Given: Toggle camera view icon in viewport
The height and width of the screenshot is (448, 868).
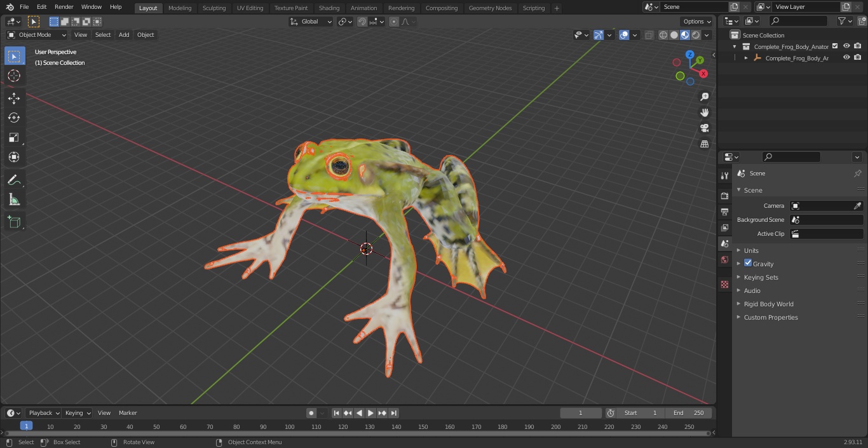Looking at the screenshot, I should pyautogui.click(x=704, y=128).
